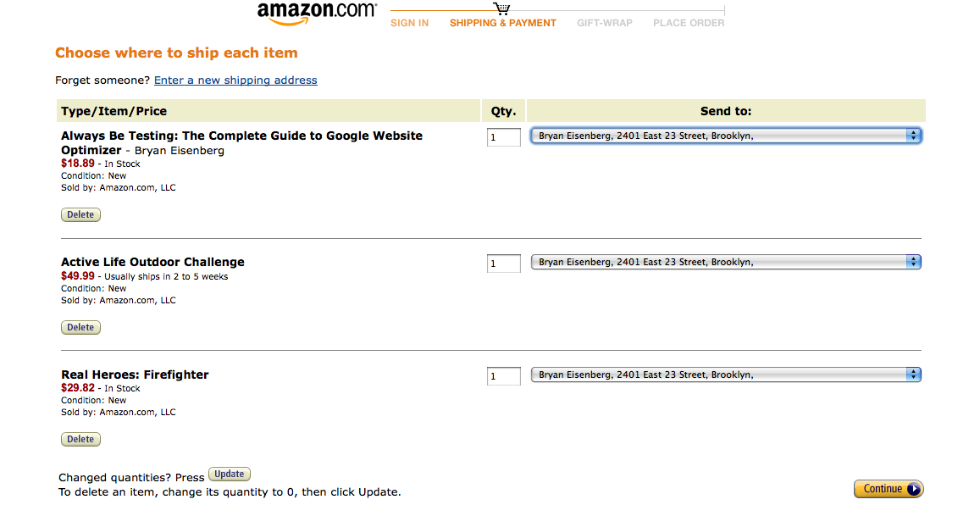Screen dimensions: 980x505
Task: Select the quantity field for Active Life Outdoor Challenge
Action: click(503, 263)
